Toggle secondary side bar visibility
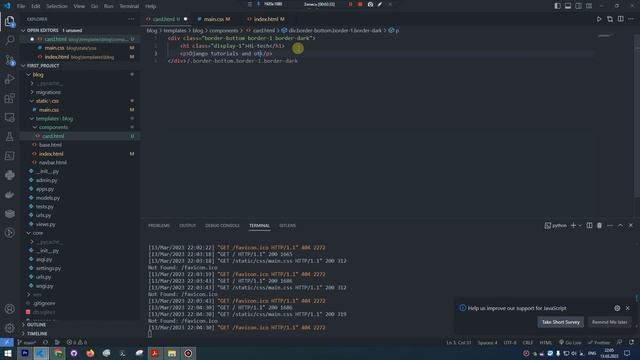The height and width of the screenshot is (360, 640). (578, 6)
